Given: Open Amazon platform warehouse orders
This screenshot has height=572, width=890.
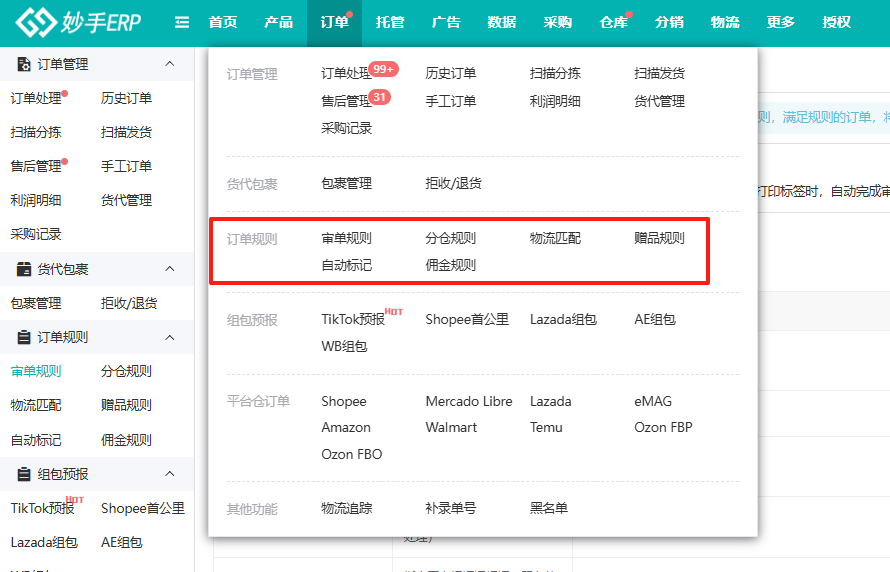Looking at the screenshot, I should coord(346,427).
